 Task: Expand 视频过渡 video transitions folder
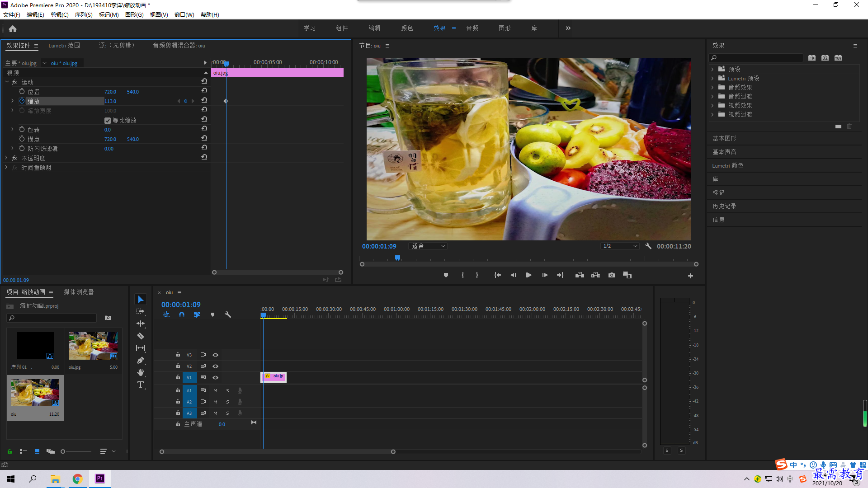tap(712, 114)
